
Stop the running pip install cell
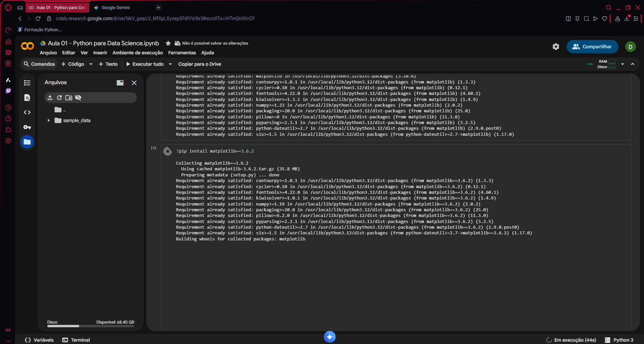point(167,151)
